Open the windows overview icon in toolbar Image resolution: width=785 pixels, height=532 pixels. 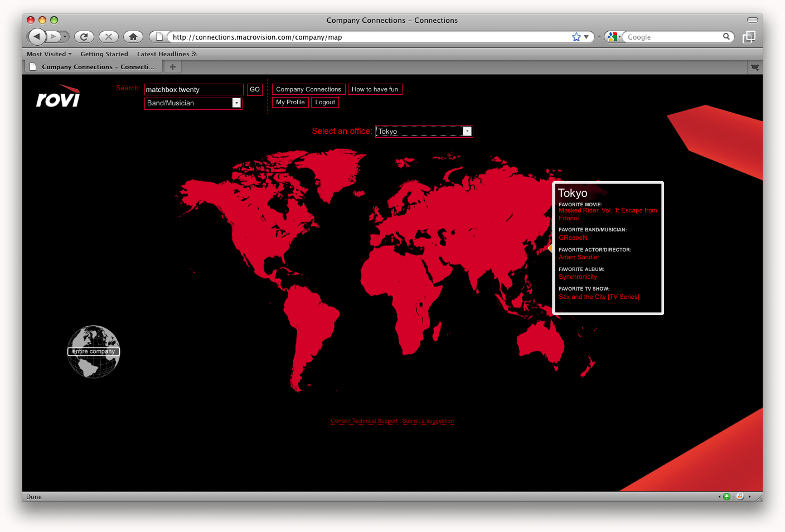click(749, 37)
